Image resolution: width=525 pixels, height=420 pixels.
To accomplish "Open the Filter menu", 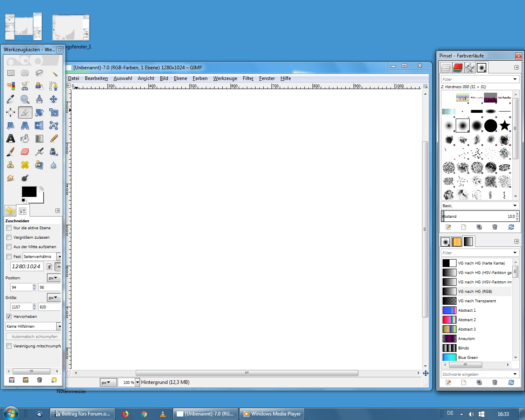I will pos(248,78).
